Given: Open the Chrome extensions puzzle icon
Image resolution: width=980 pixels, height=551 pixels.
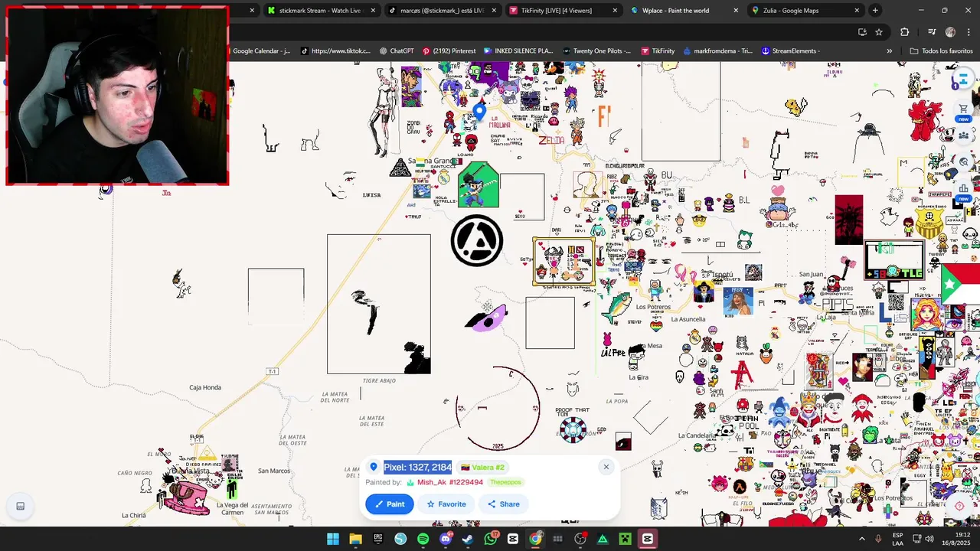Looking at the screenshot, I should [905, 32].
